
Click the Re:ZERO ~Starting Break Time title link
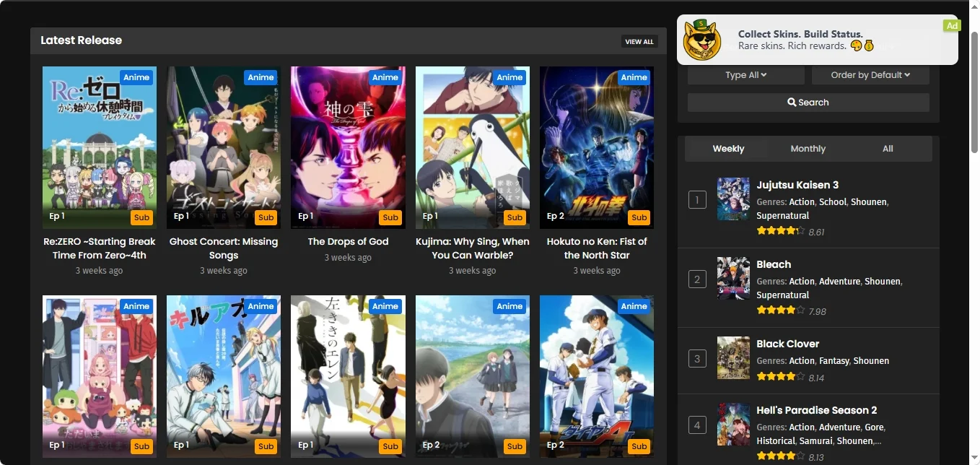[100, 248]
